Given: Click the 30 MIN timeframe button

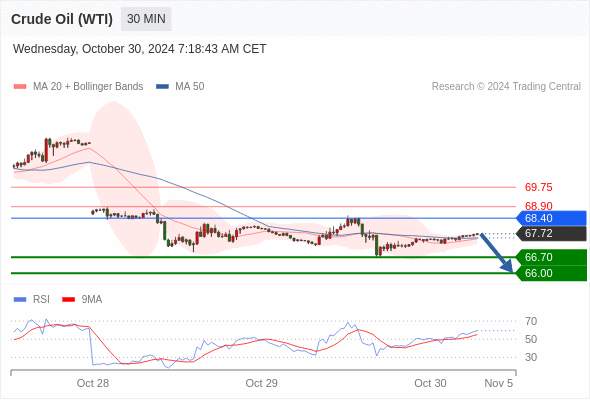Looking at the screenshot, I should point(146,19).
